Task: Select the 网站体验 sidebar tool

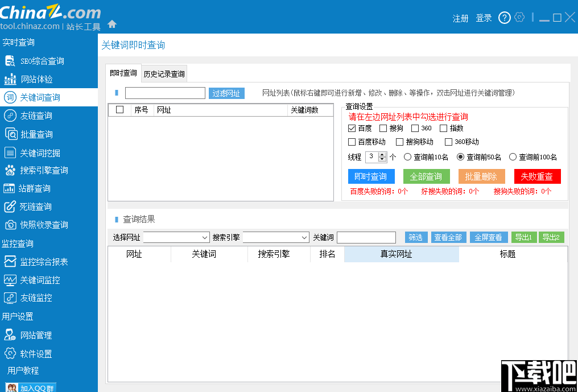Action: point(38,79)
